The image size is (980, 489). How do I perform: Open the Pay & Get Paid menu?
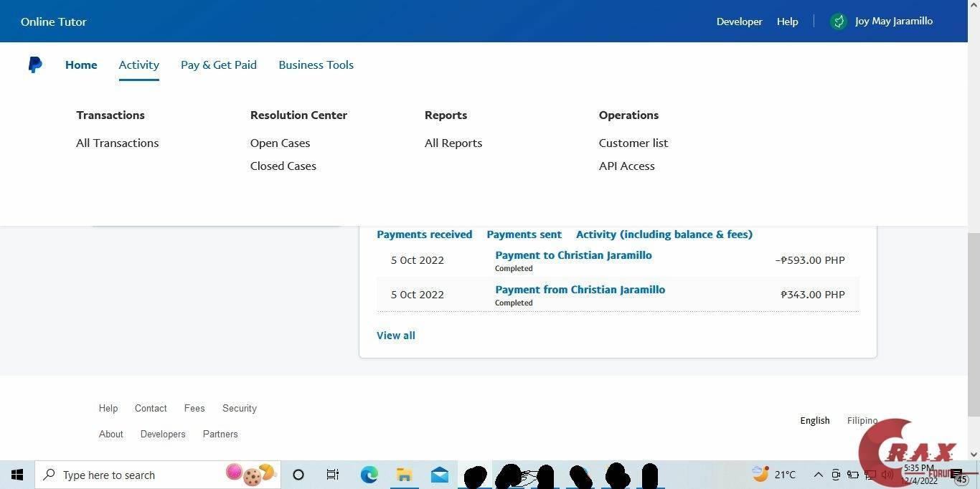pyautogui.click(x=219, y=65)
